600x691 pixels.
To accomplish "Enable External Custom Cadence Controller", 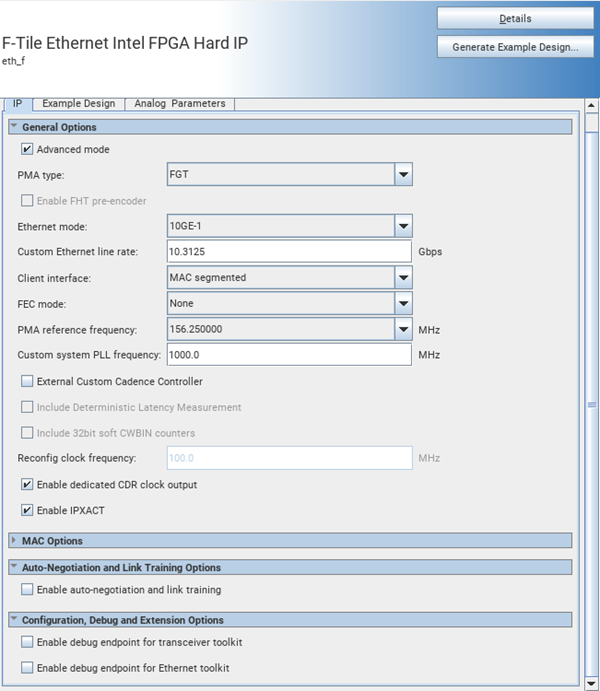I will 27,381.
